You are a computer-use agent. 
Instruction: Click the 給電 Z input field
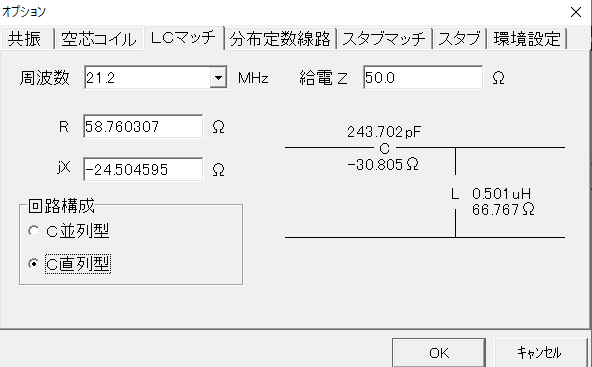pyautogui.click(x=423, y=77)
